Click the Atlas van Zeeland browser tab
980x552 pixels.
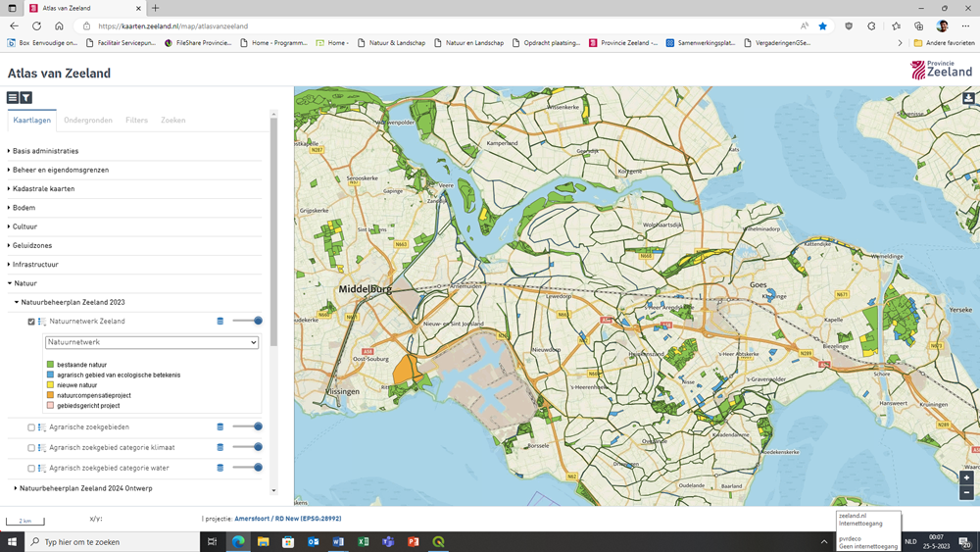pos(85,8)
